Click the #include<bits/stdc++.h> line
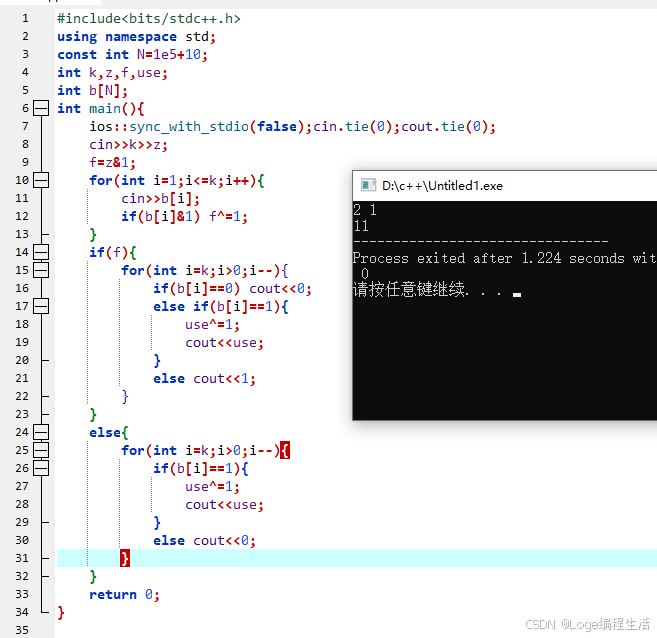 [x=149, y=19]
